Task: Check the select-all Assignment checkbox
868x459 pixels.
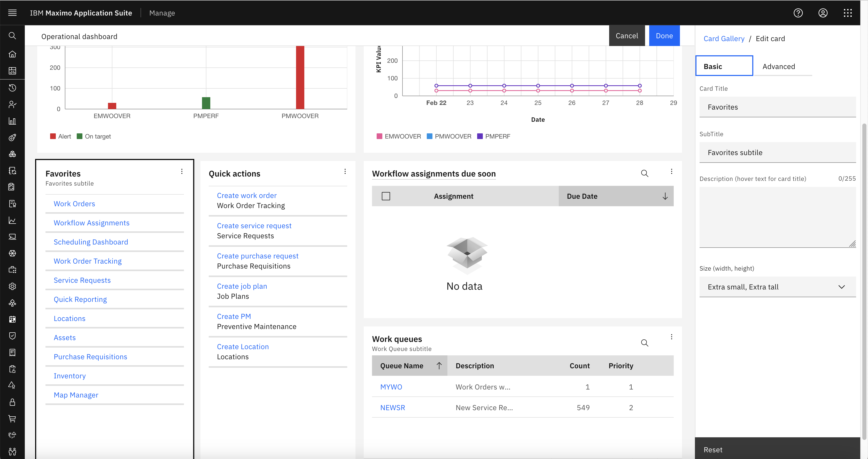Action: tap(386, 196)
